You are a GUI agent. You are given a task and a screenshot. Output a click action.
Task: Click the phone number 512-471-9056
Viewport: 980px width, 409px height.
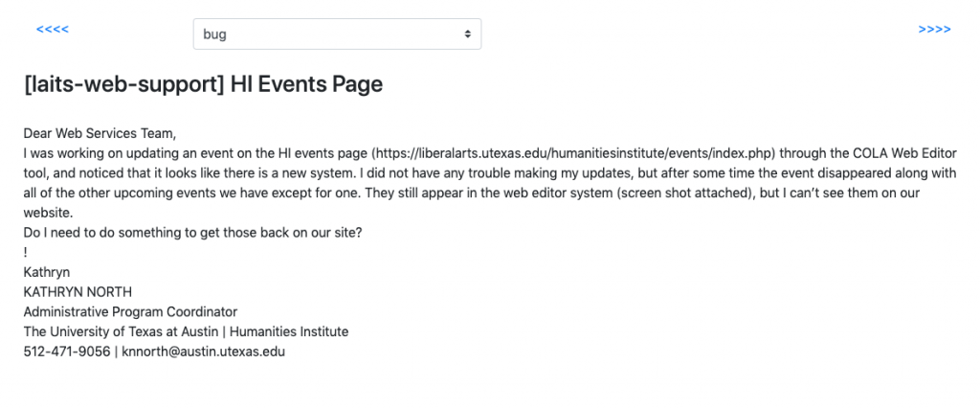click(67, 352)
